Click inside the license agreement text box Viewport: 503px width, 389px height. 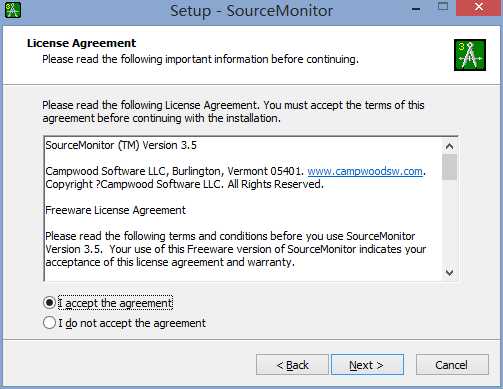[x=243, y=209]
